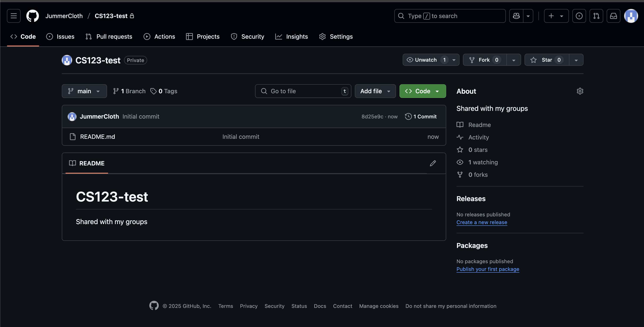Switch to the Code tab

tap(23, 37)
